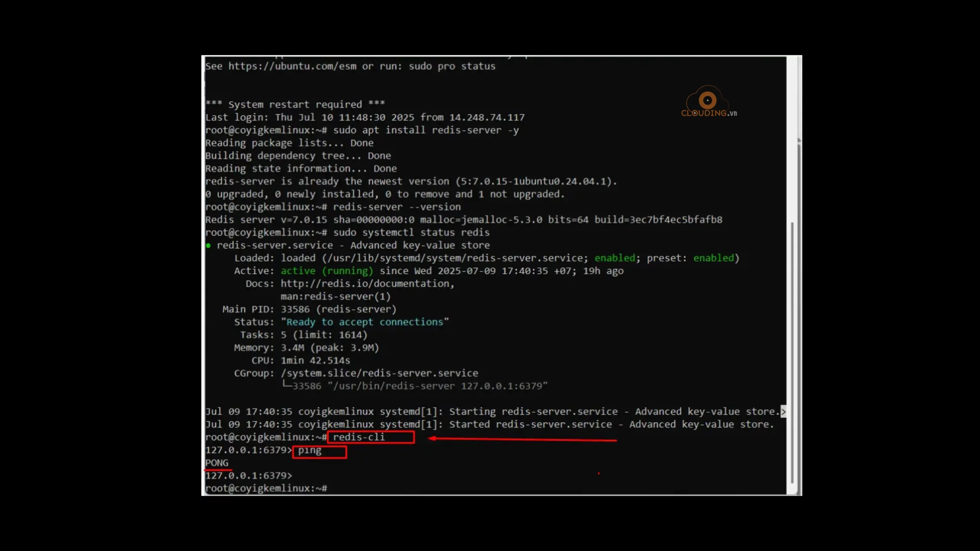Click the 'Building dependency tree... Done' line
The height and width of the screenshot is (551, 980).
(298, 156)
